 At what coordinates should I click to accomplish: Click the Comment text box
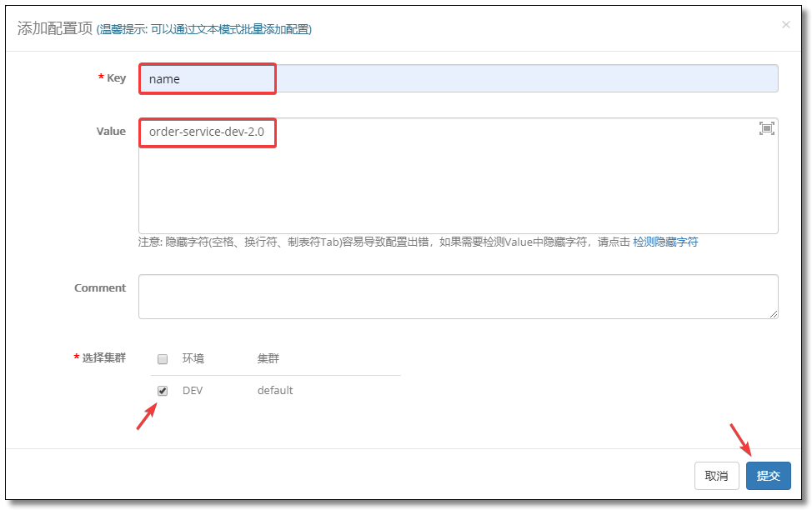click(x=459, y=297)
